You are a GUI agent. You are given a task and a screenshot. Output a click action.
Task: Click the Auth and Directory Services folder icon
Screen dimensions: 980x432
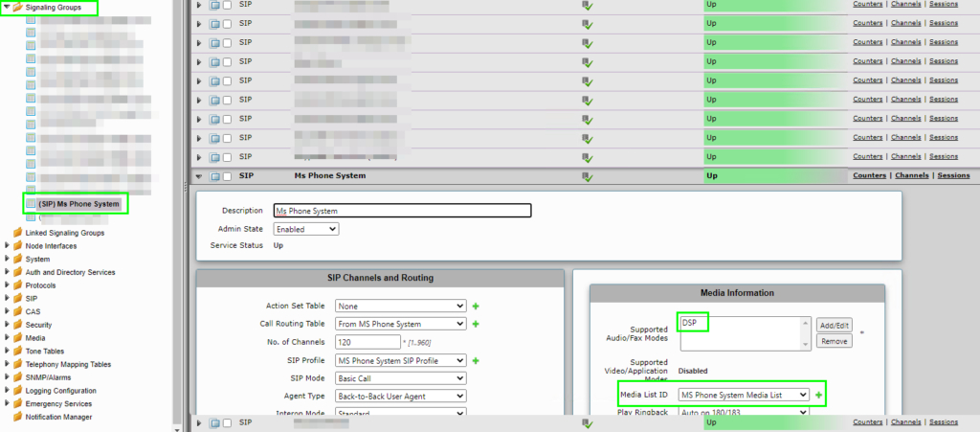tap(17, 272)
